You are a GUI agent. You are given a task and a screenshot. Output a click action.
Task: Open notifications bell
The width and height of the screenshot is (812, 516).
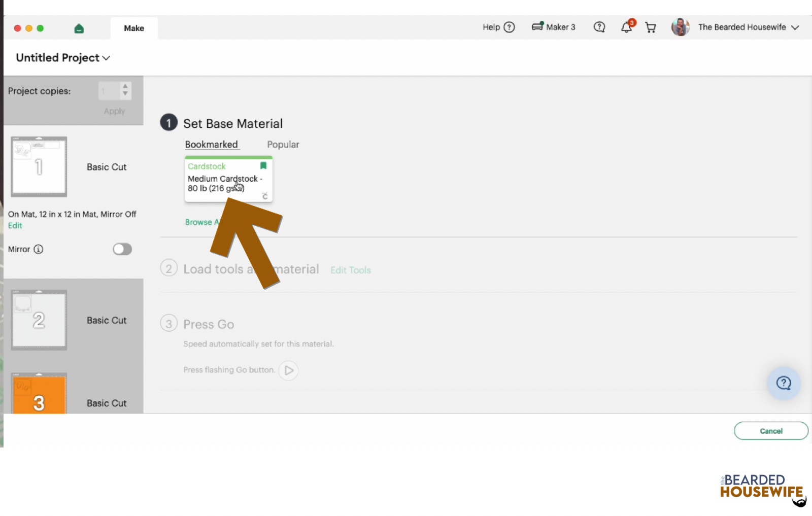tap(627, 27)
